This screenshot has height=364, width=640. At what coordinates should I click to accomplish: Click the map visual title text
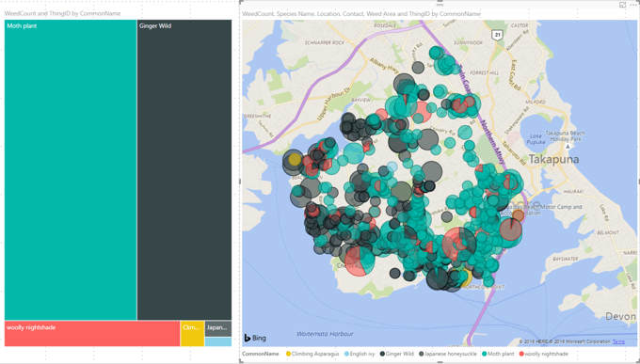point(361,14)
